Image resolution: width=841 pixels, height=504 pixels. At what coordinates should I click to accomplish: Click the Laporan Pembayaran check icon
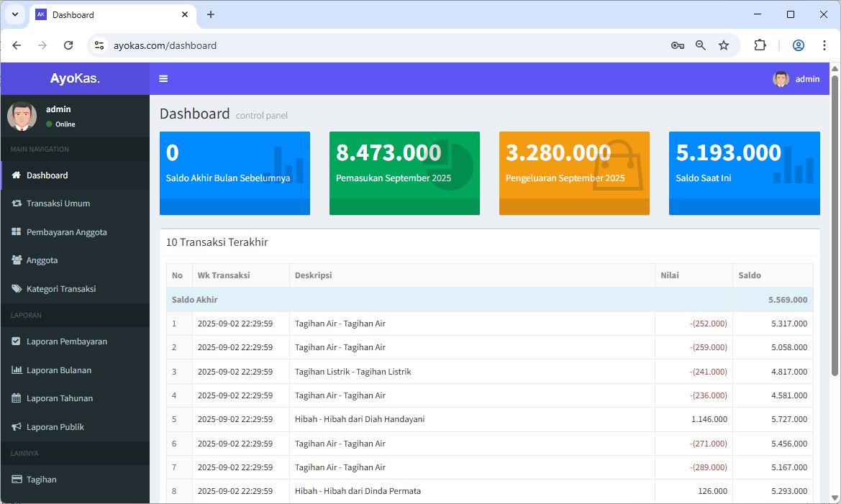[17, 342]
